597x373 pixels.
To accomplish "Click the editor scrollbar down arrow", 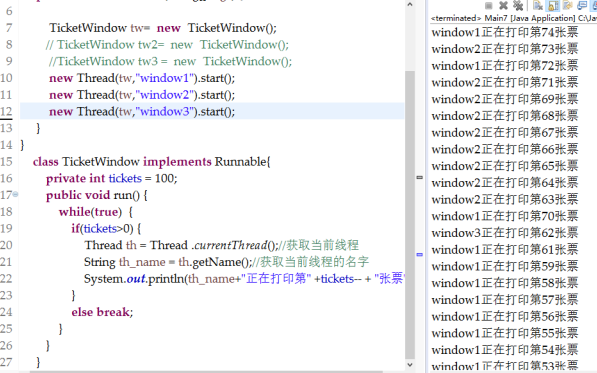I will 410,365.
